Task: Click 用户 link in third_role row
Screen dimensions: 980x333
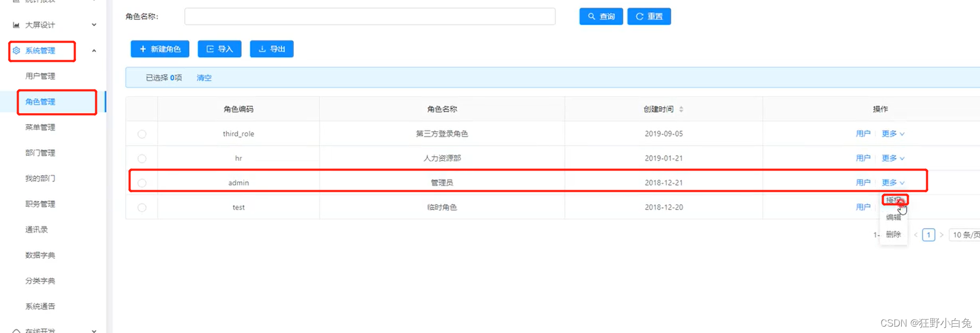Action: tap(863, 134)
